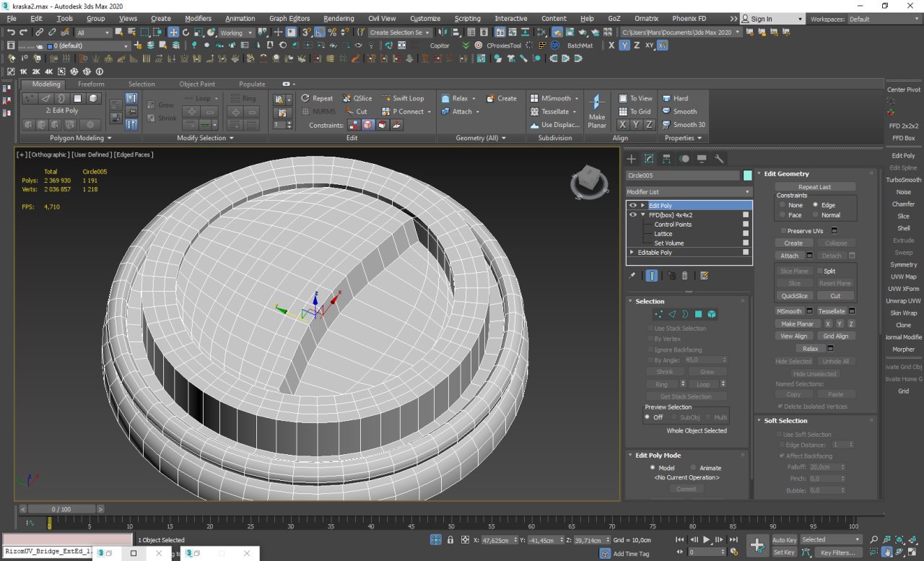The height and width of the screenshot is (561, 924).
Task: Toggle visibility eye of Edit Poly modifier
Action: [x=633, y=206]
